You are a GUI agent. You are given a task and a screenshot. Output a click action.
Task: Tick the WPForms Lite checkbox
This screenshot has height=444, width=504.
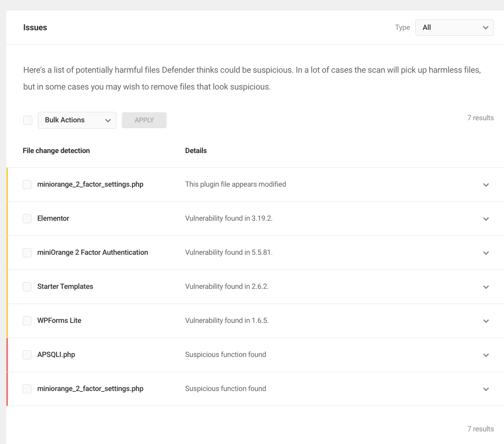pos(27,321)
